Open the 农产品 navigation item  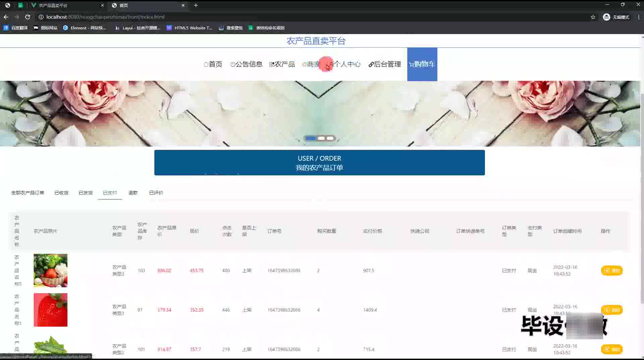pos(282,64)
